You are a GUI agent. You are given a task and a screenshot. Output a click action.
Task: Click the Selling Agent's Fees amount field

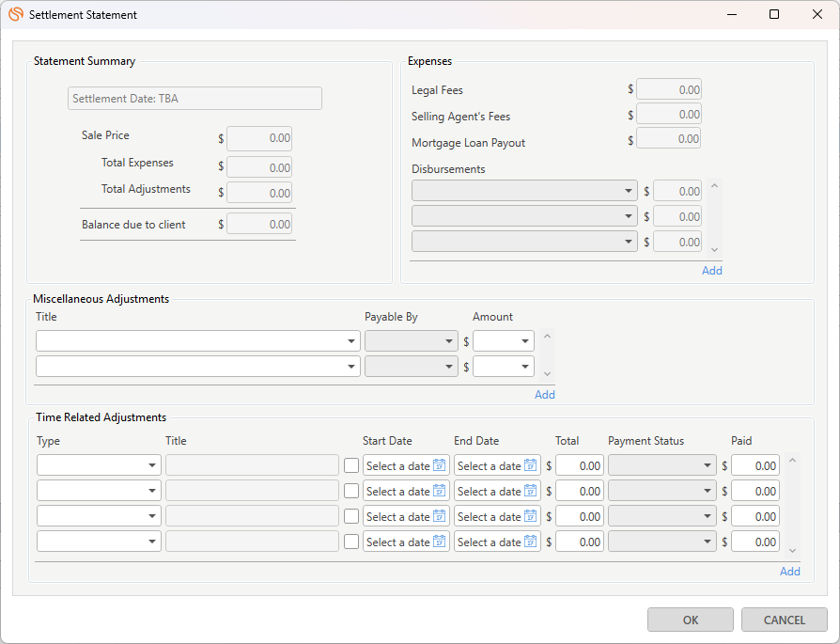click(x=669, y=114)
